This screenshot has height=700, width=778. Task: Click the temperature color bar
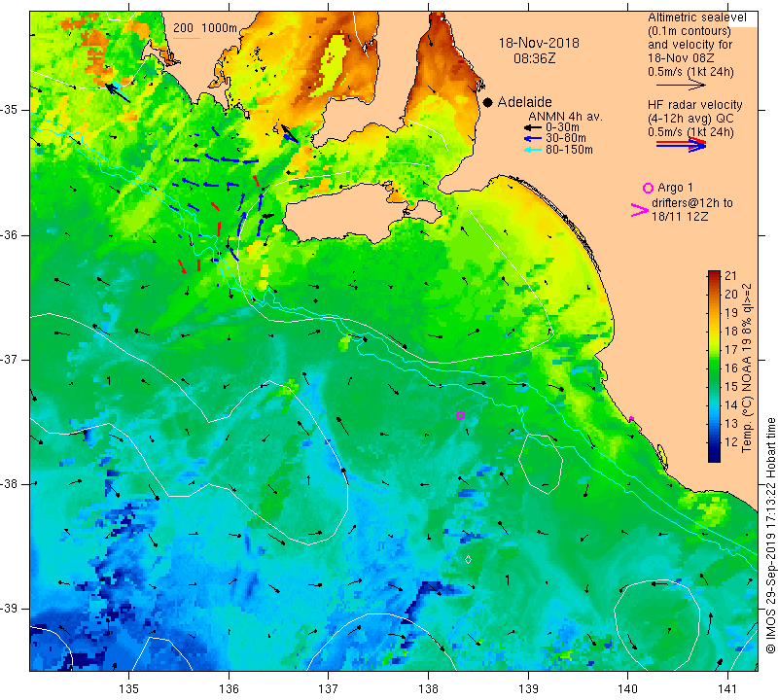click(x=714, y=367)
